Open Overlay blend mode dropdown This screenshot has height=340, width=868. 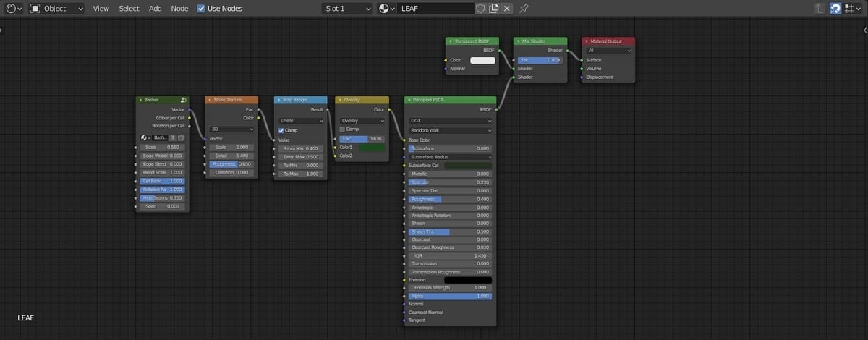point(363,121)
